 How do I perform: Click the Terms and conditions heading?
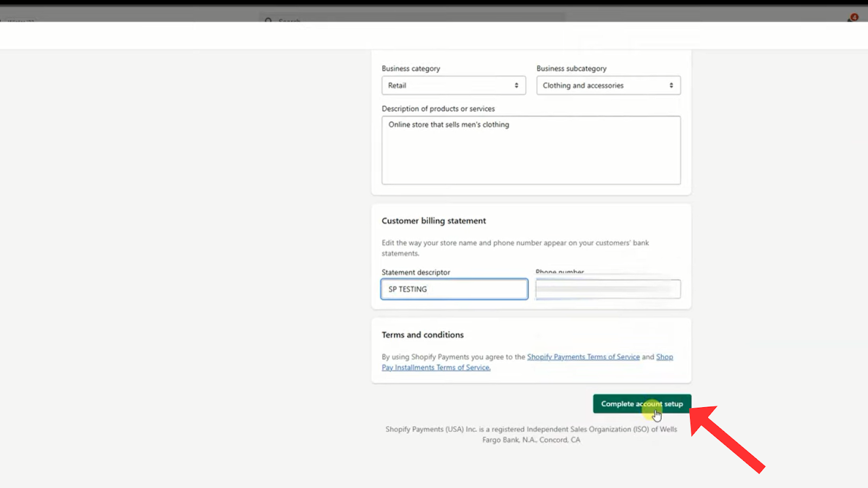[423, 335]
